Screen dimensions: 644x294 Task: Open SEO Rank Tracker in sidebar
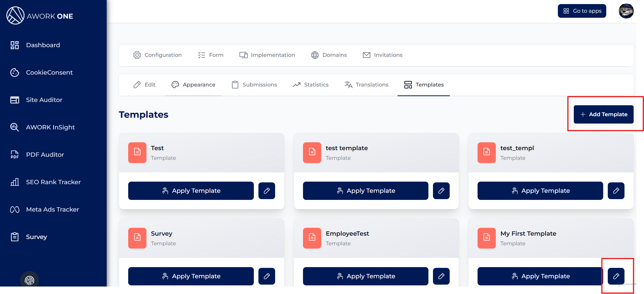click(53, 182)
